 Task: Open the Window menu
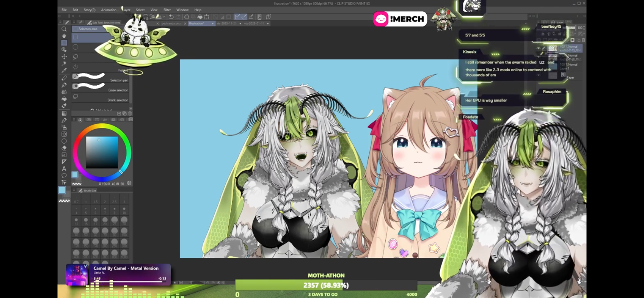click(183, 10)
